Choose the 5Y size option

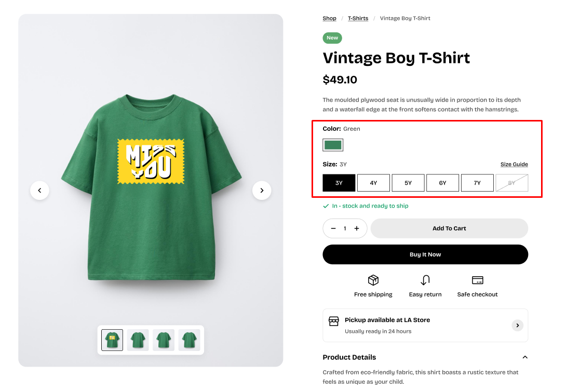pyautogui.click(x=408, y=183)
